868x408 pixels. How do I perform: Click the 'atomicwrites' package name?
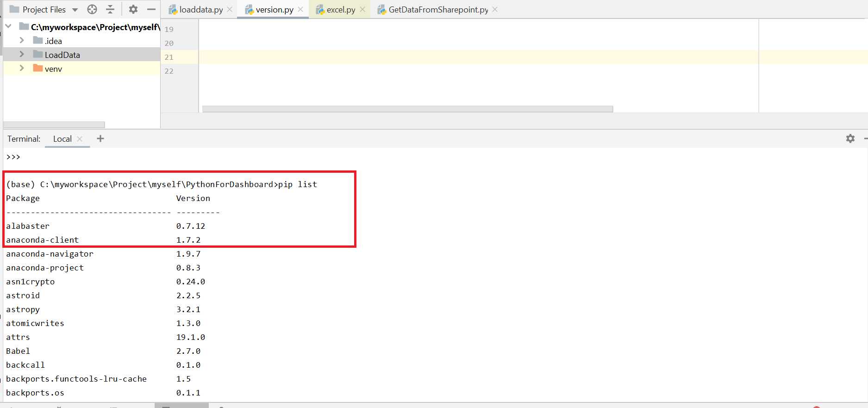[x=35, y=323]
